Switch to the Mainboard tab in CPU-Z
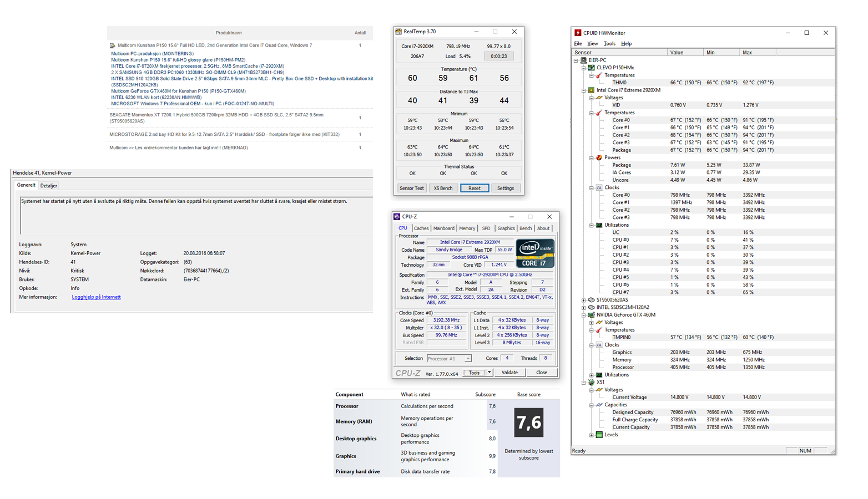 (443, 228)
